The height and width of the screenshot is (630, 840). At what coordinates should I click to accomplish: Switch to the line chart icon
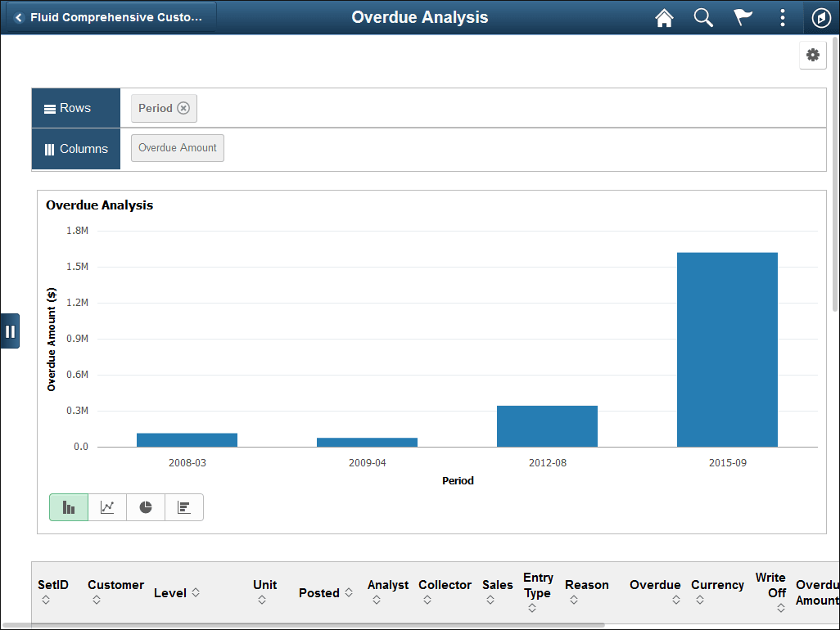106,506
